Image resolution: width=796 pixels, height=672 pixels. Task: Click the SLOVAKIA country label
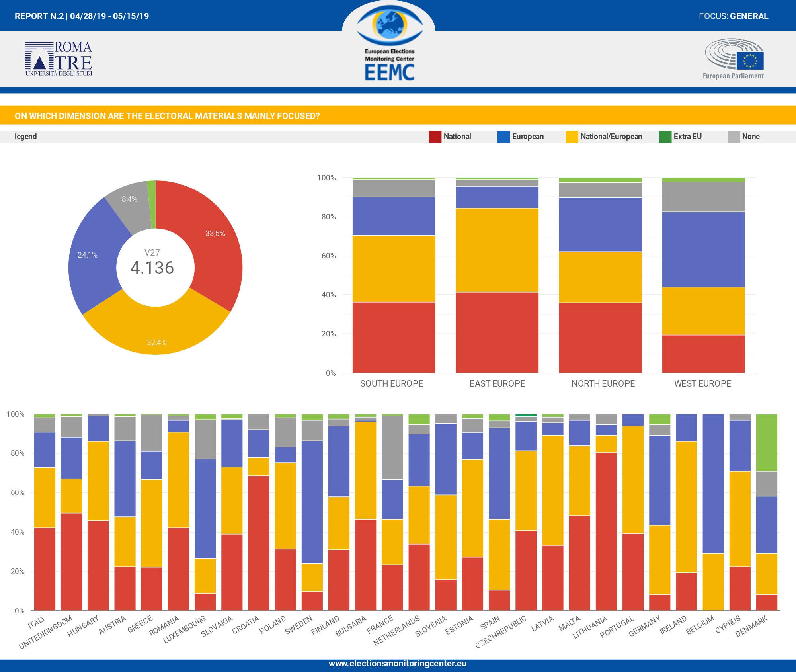pos(217,626)
